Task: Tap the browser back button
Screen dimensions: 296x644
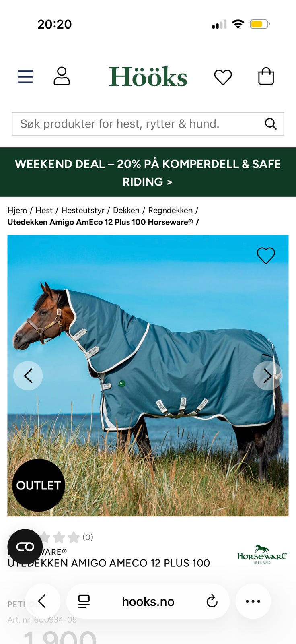Action: [x=43, y=601]
